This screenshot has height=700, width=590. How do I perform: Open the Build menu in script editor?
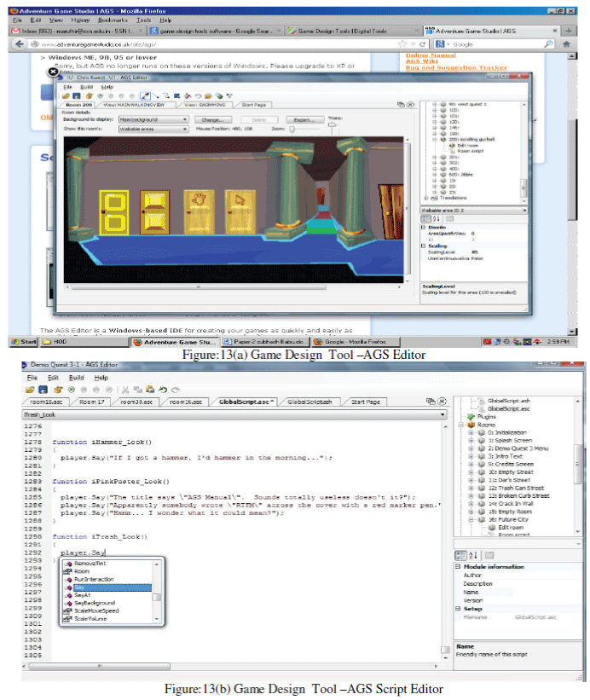pos(77,377)
